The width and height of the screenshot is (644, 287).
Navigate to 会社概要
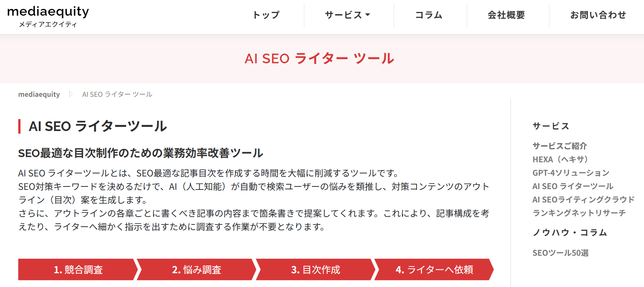point(507,15)
